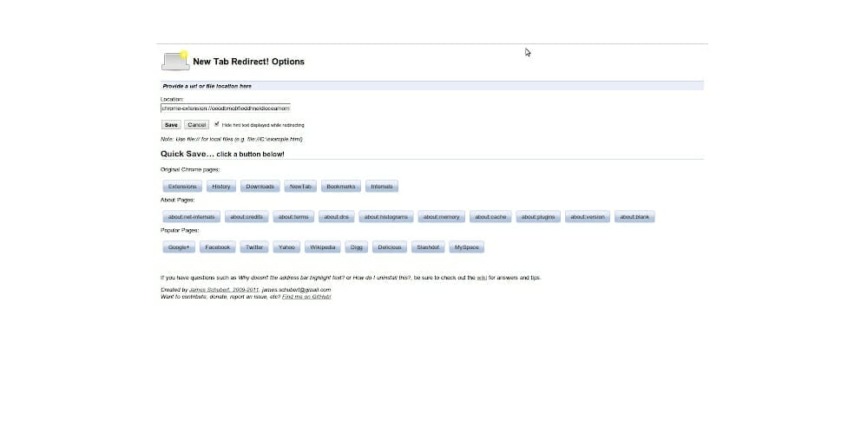This screenshot has width=868, height=434.
Task: Set redirect to Facebook
Action: click(x=218, y=247)
